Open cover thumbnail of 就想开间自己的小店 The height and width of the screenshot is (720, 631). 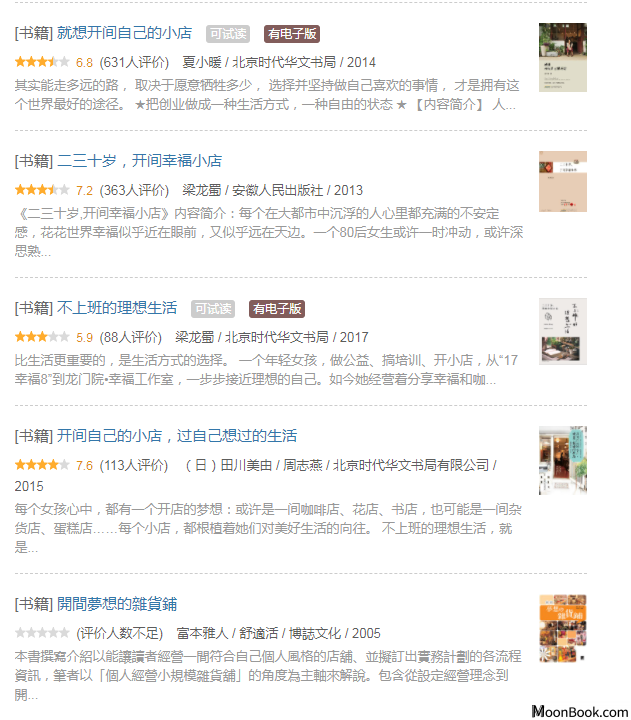pos(563,57)
